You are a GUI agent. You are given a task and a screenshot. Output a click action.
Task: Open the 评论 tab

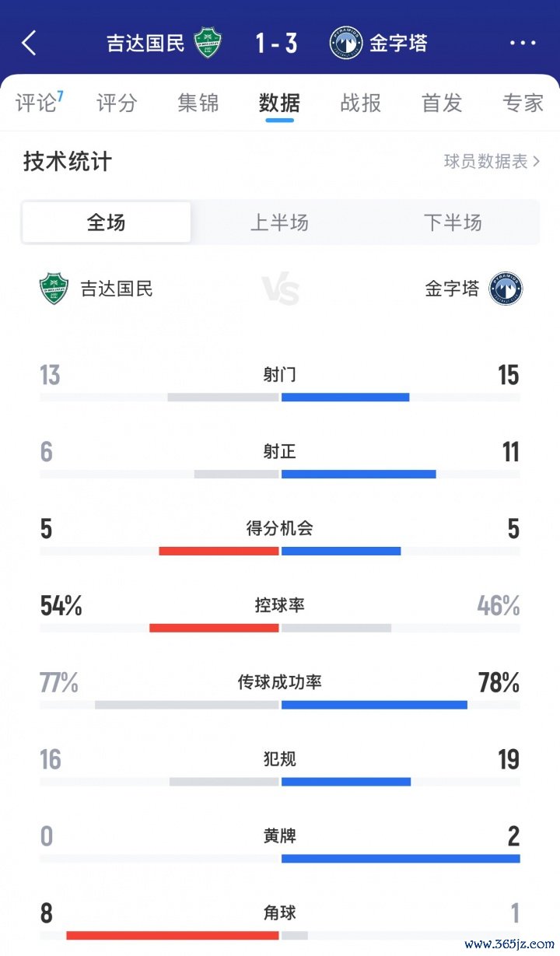point(37,103)
